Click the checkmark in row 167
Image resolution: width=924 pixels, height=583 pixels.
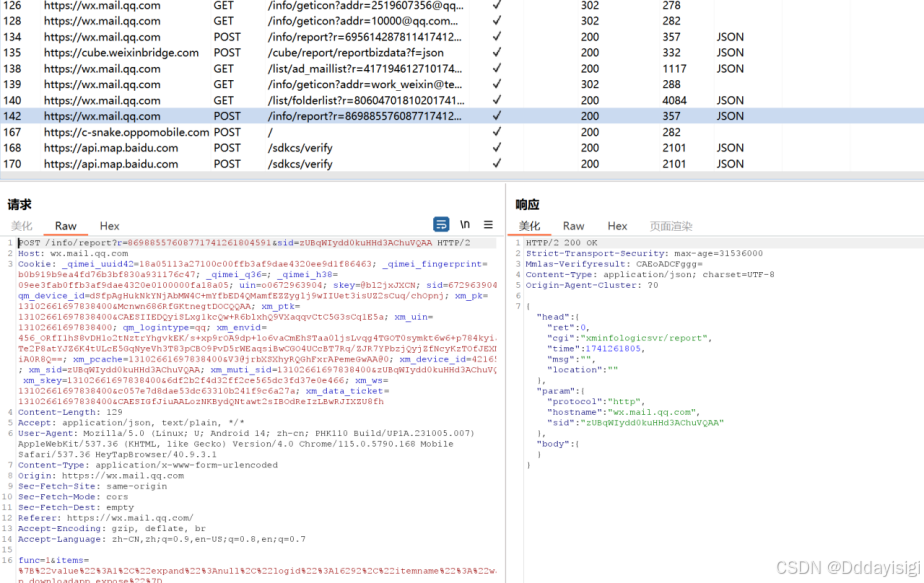497,131
